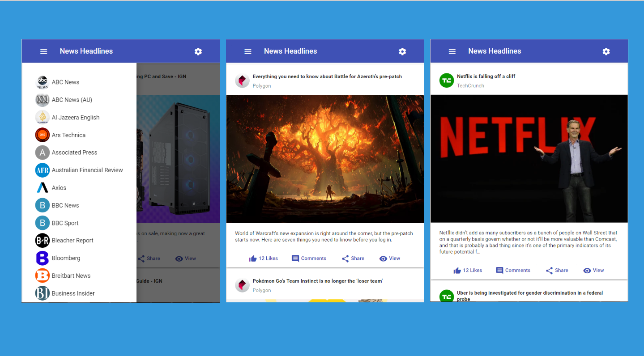Click View on the Battle for Azeroth article
Screen dimensions: 644x356
[389, 259]
